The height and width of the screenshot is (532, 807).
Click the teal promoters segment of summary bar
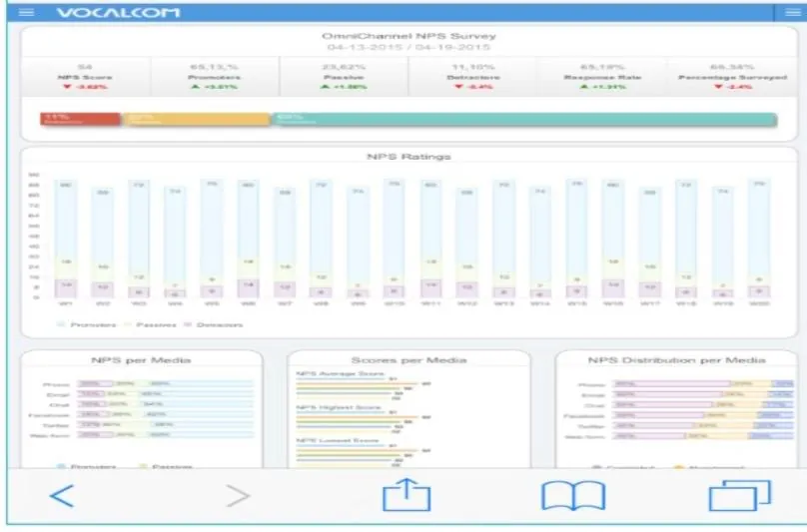524,120
